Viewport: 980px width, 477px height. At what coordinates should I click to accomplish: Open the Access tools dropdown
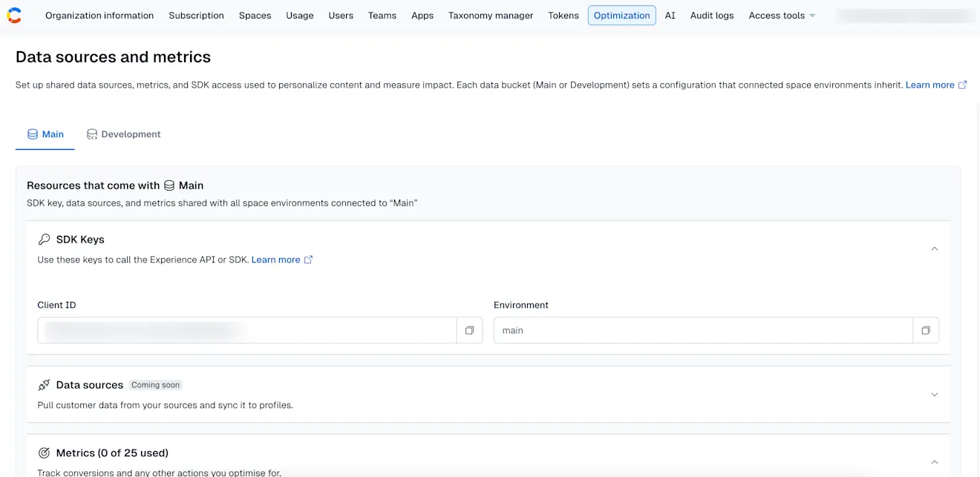click(x=781, y=15)
